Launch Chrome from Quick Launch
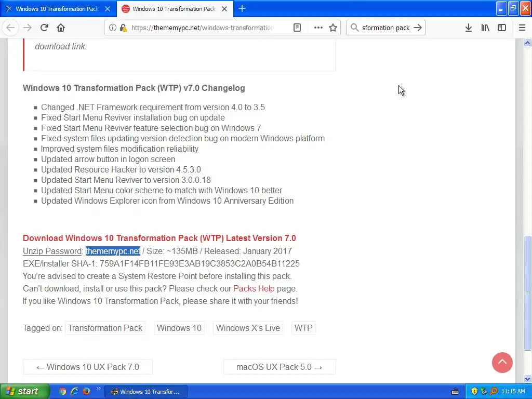Screen dimensions: 532x399 62,392
